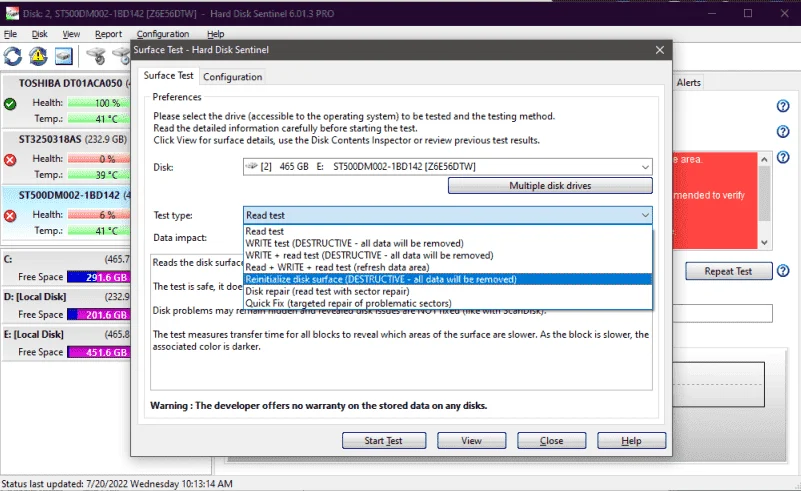Click the Test type combo box arrow
The image size is (801, 491).
(x=645, y=215)
